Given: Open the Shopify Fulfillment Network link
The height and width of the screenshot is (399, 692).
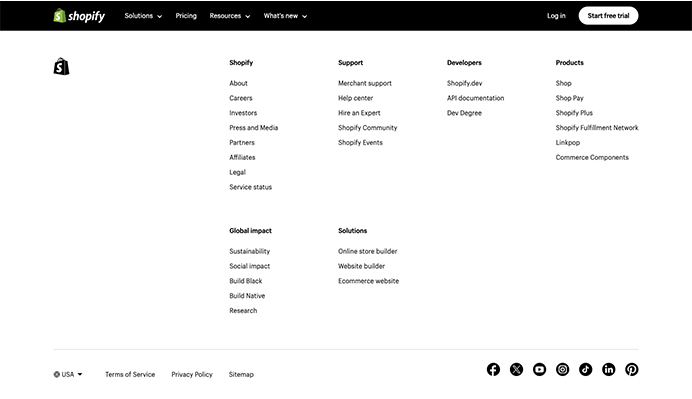Looking at the screenshot, I should (x=597, y=128).
